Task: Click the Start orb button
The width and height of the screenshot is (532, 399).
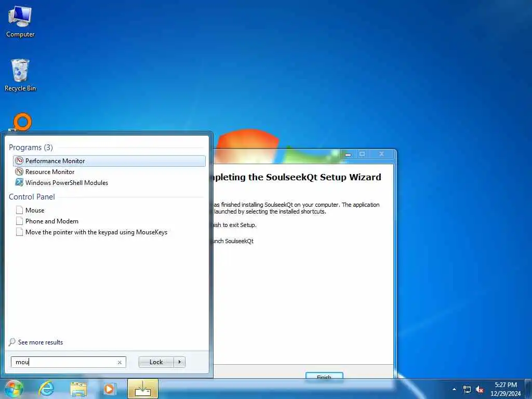Action: (14, 389)
